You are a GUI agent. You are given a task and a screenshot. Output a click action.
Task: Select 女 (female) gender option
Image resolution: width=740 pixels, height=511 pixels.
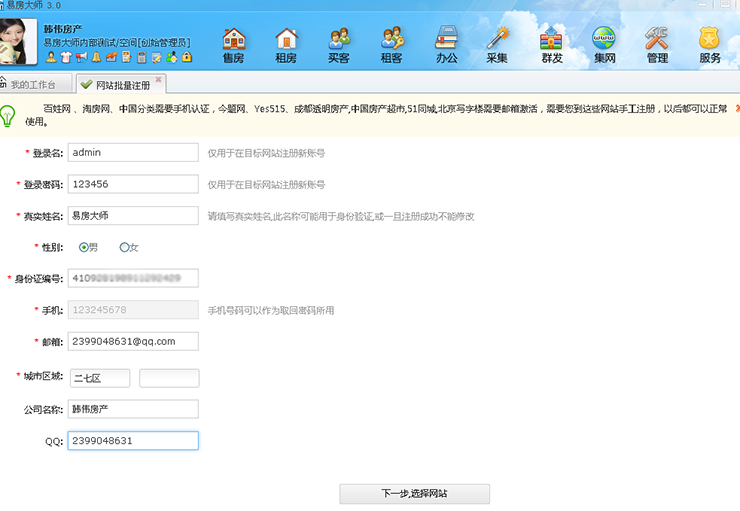[124, 247]
